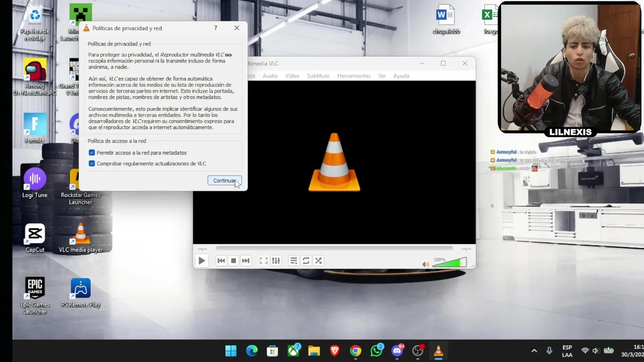The image size is (644, 362).
Task: Close the Políticas de privacidad y red dialog
Action: coord(236,28)
